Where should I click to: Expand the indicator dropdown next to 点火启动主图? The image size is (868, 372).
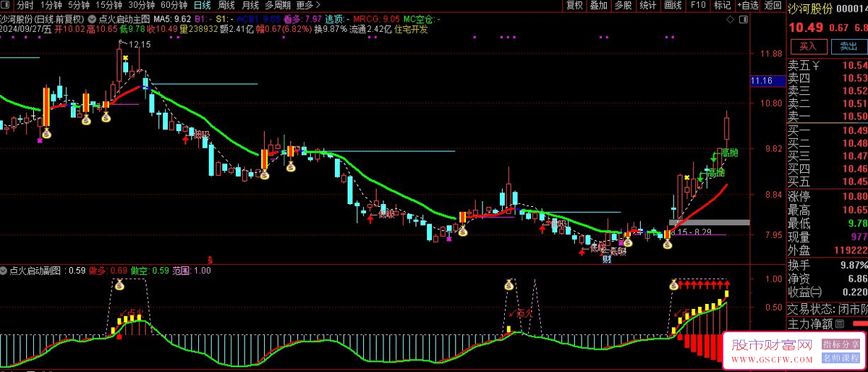coord(91,18)
